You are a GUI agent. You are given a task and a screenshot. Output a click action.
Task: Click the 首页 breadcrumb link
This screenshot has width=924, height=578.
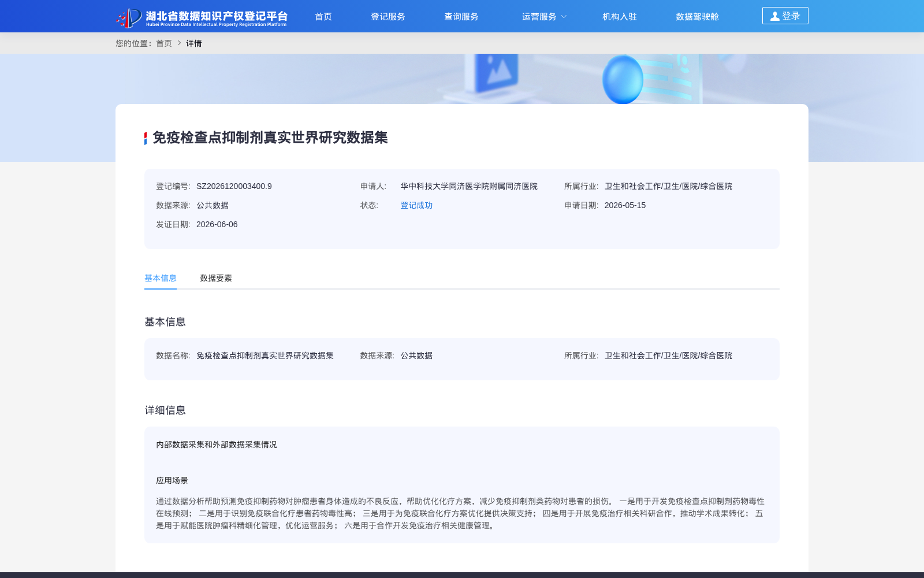point(164,43)
